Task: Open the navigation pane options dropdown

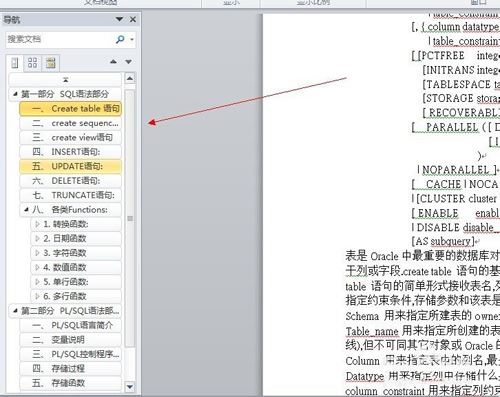Action: 119,19
